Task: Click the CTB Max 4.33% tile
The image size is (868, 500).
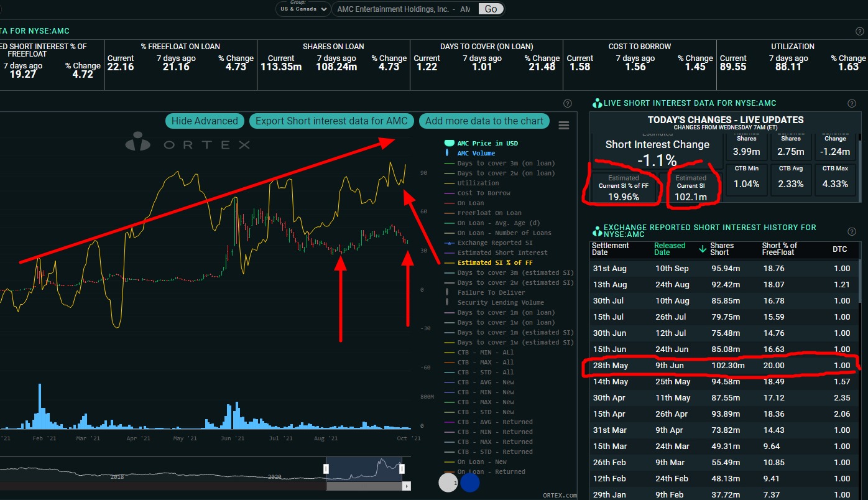Action: (x=835, y=179)
